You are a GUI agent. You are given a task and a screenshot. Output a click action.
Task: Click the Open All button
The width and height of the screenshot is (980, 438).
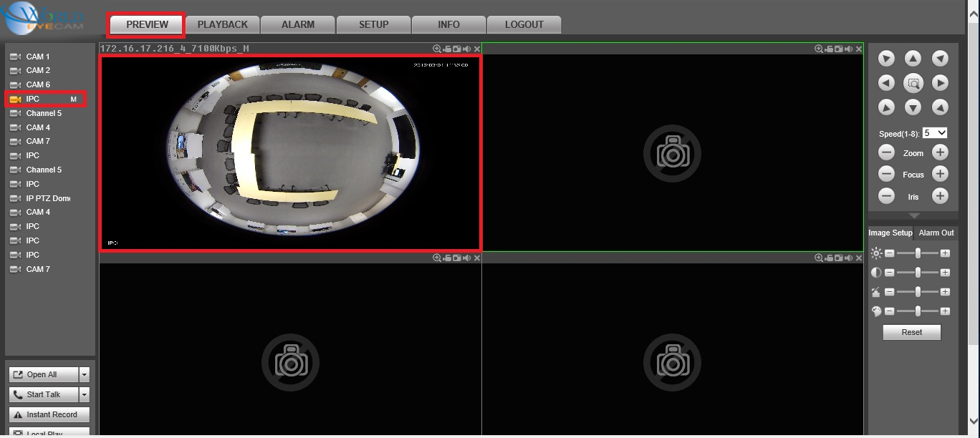(x=44, y=374)
